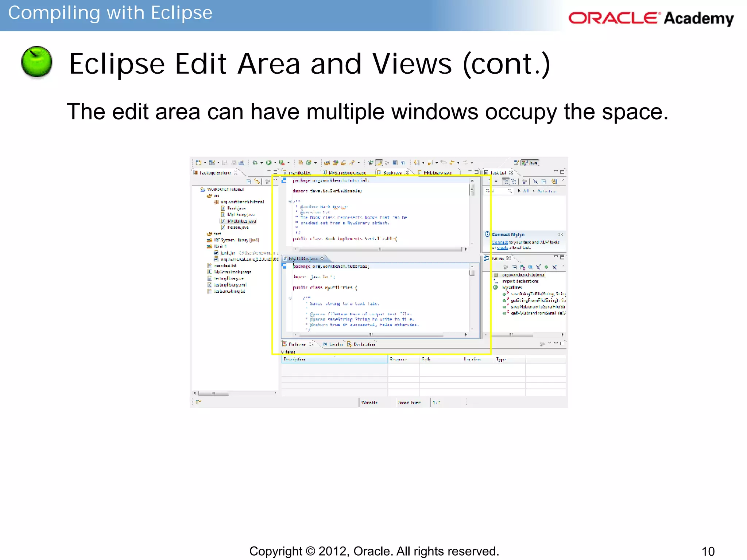Click the New file toolbar icon
747x560 pixels.
point(198,163)
